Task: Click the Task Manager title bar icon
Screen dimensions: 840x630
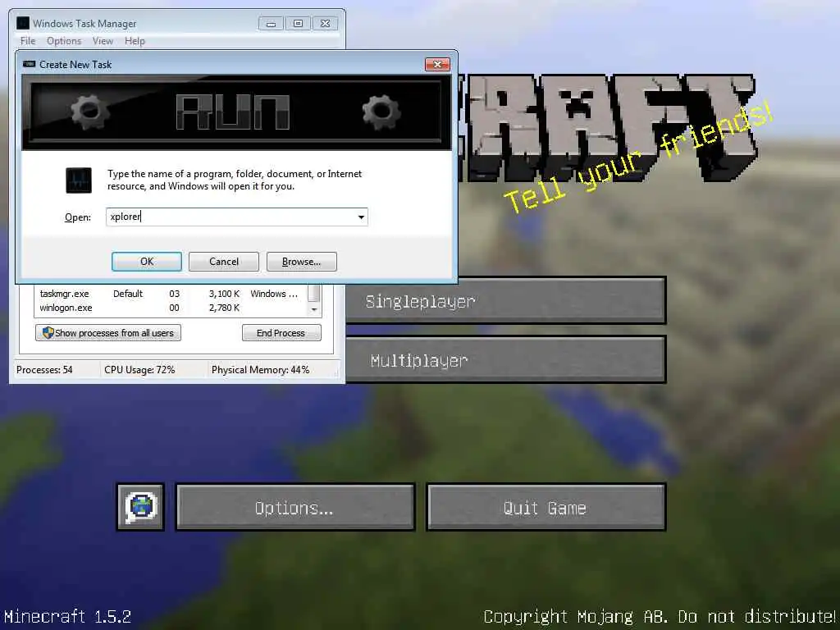Action: click(x=23, y=23)
